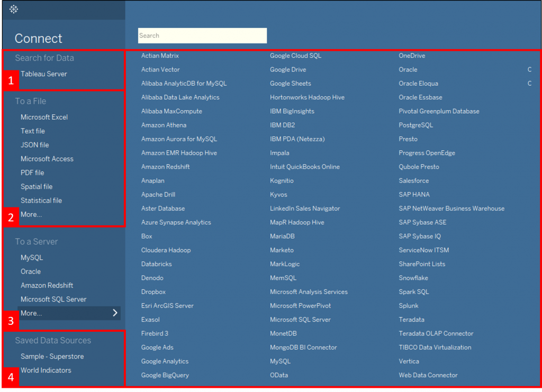Connect to Intuit QuickBooks Online
Screen dimensions: 542x392
pyautogui.click(x=305, y=167)
